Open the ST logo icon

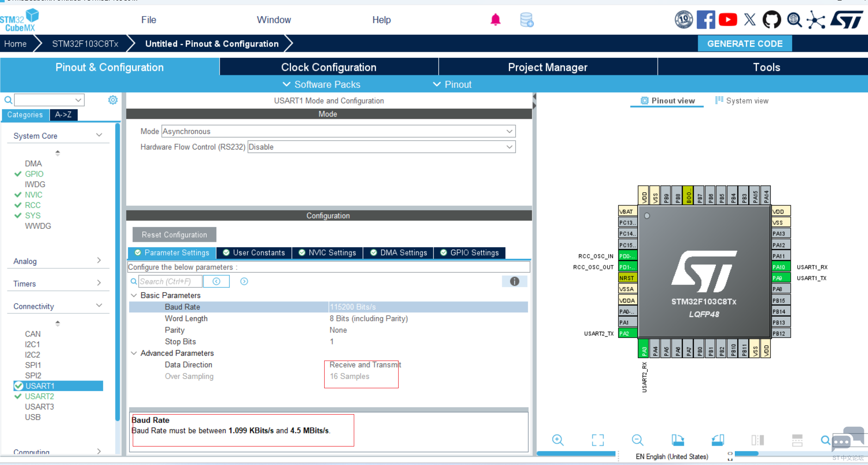point(847,20)
